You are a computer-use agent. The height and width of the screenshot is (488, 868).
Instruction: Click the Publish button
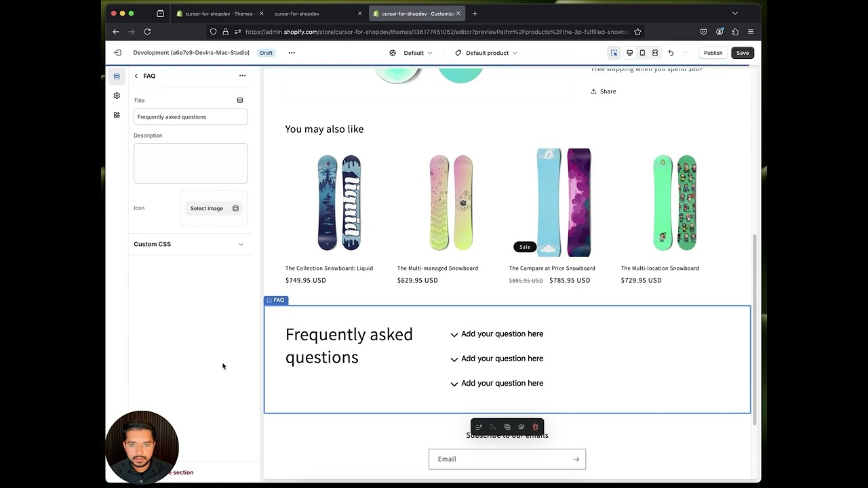point(713,52)
